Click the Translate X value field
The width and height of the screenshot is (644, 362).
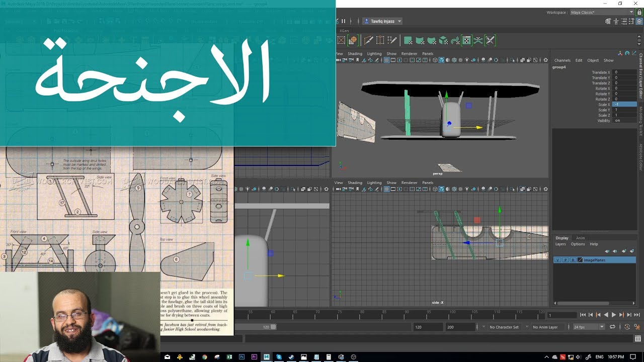tap(624, 72)
